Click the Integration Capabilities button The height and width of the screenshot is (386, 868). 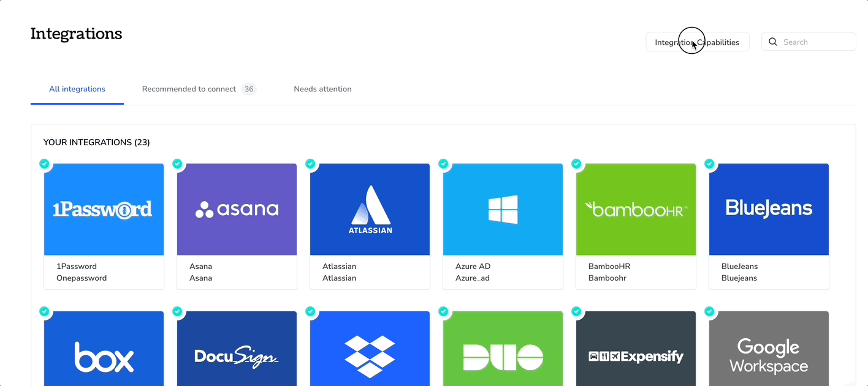tap(698, 42)
